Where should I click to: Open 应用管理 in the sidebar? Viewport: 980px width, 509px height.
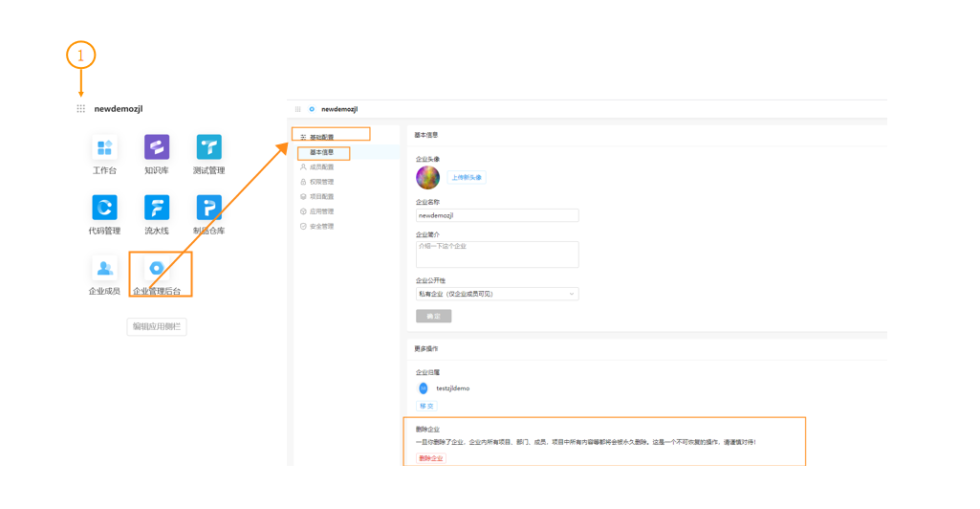coord(322,211)
